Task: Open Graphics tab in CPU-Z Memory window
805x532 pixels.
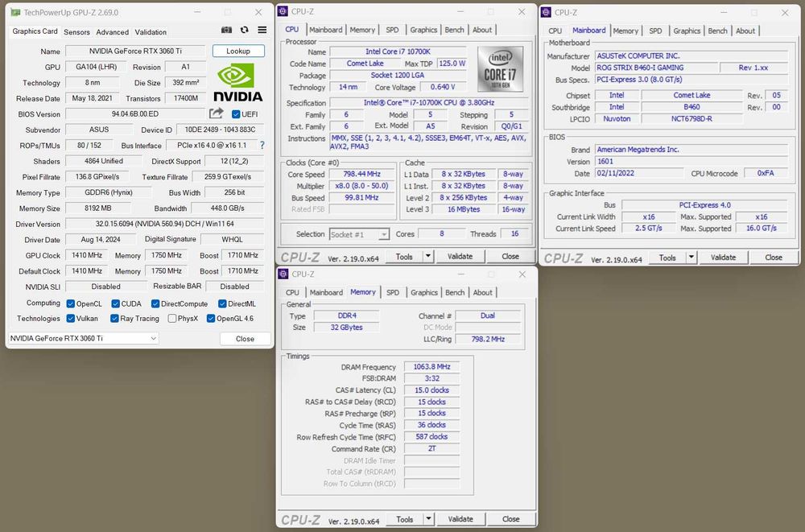Action: [424, 293]
